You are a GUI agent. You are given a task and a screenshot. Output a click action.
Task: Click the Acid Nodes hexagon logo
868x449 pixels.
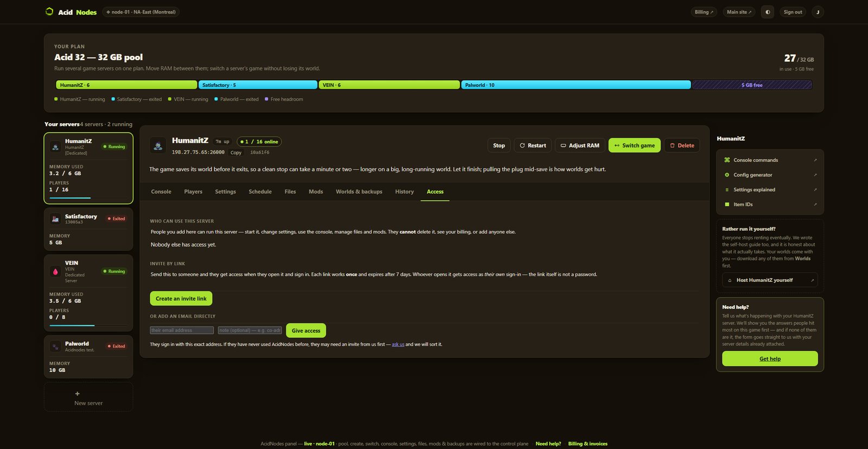pos(49,11)
